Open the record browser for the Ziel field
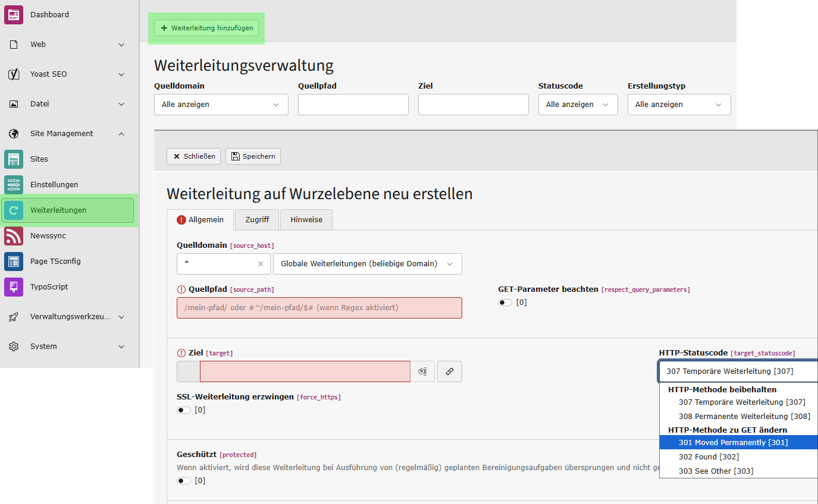 click(x=424, y=371)
